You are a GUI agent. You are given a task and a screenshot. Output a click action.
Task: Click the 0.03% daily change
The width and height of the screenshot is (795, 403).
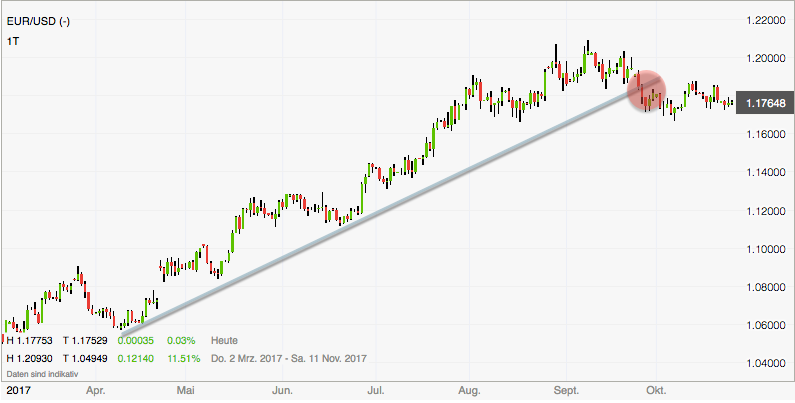[180, 341]
